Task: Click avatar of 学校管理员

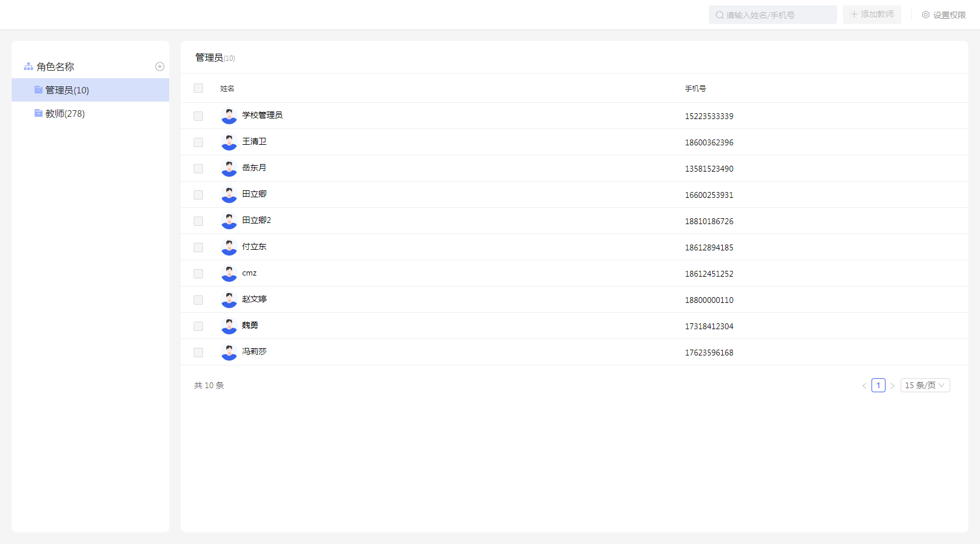Action: tap(229, 116)
